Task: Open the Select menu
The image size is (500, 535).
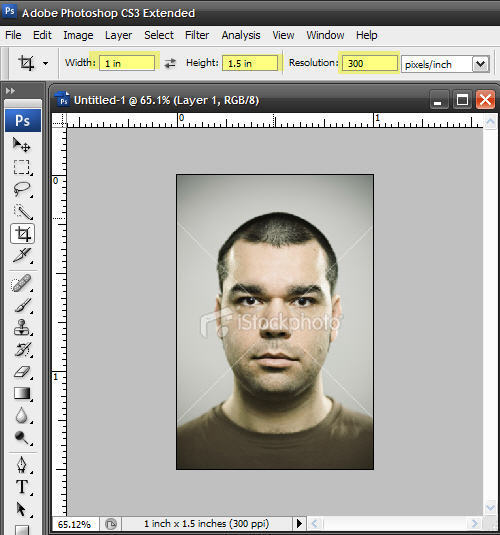Action: (x=159, y=35)
